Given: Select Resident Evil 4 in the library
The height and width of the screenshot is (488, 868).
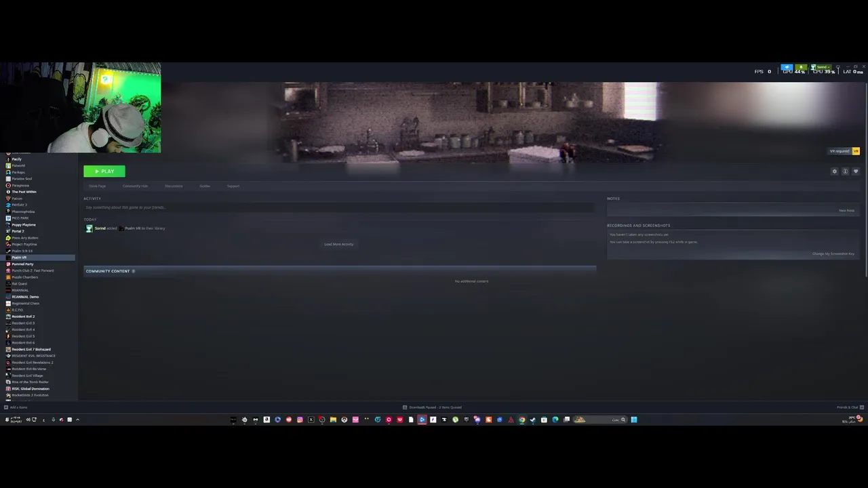Looking at the screenshot, I should point(23,329).
